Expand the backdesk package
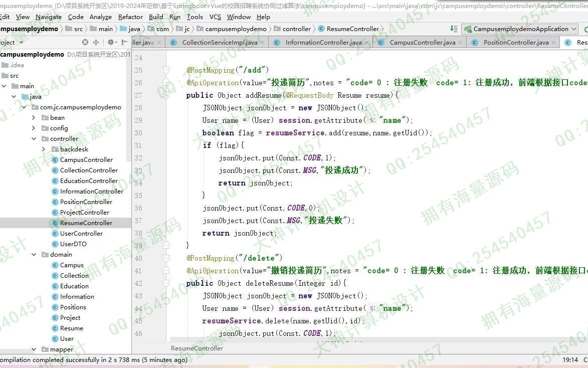The width and height of the screenshot is (588, 368). pos(44,149)
